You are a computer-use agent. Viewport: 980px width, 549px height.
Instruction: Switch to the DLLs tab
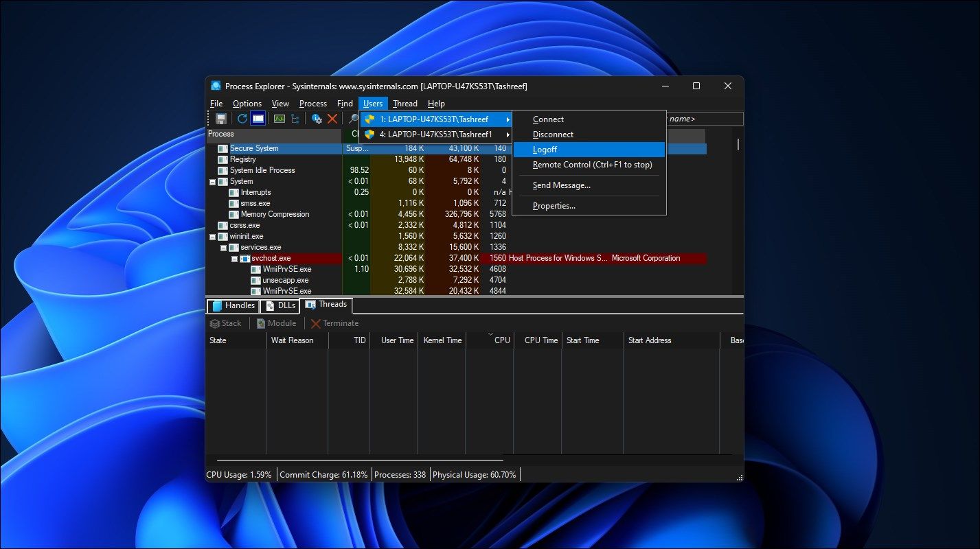pyautogui.click(x=279, y=305)
